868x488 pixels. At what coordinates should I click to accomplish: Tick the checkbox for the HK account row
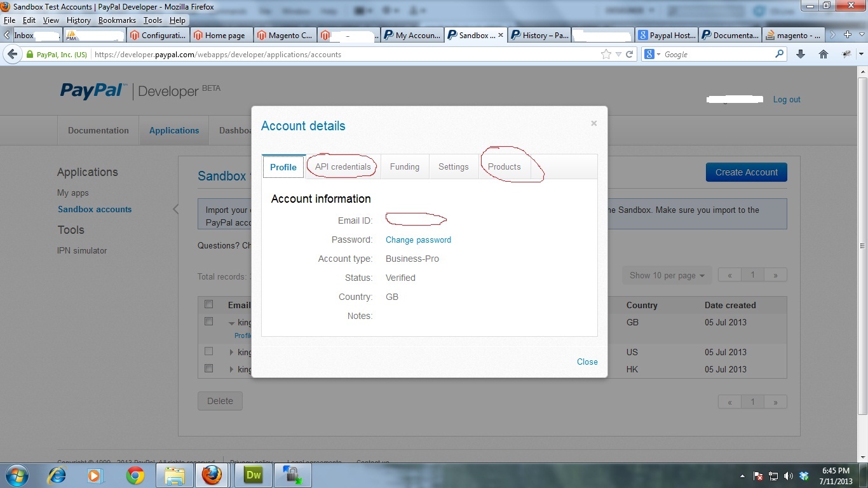tap(208, 368)
